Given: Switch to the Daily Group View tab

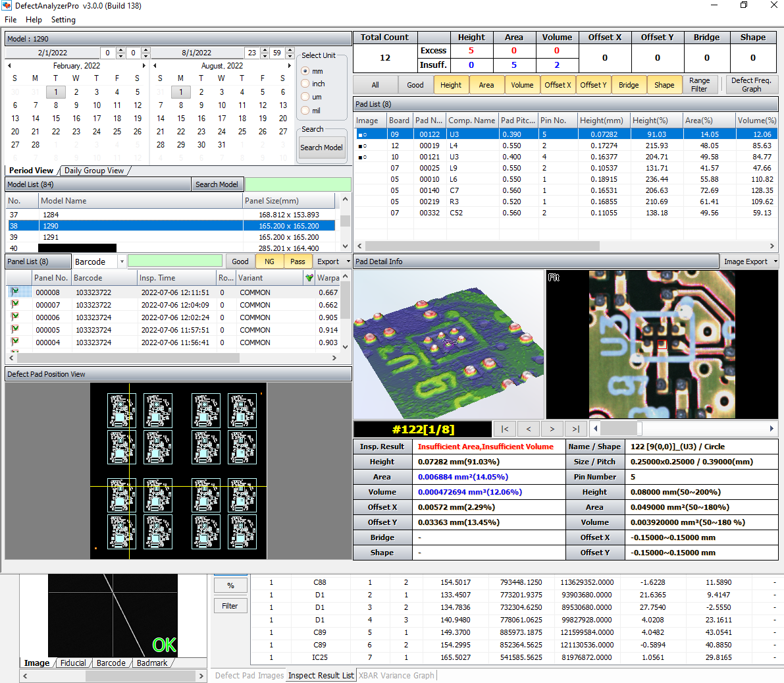Looking at the screenshot, I should [x=94, y=170].
